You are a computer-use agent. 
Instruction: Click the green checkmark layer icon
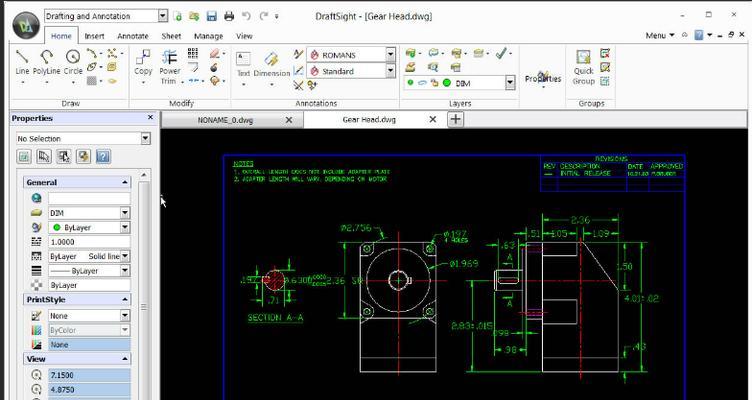(501, 53)
